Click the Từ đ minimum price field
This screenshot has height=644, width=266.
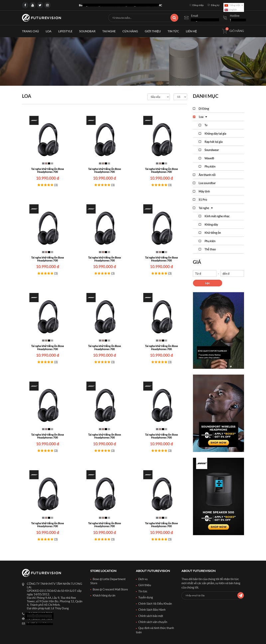(x=204, y=273)
